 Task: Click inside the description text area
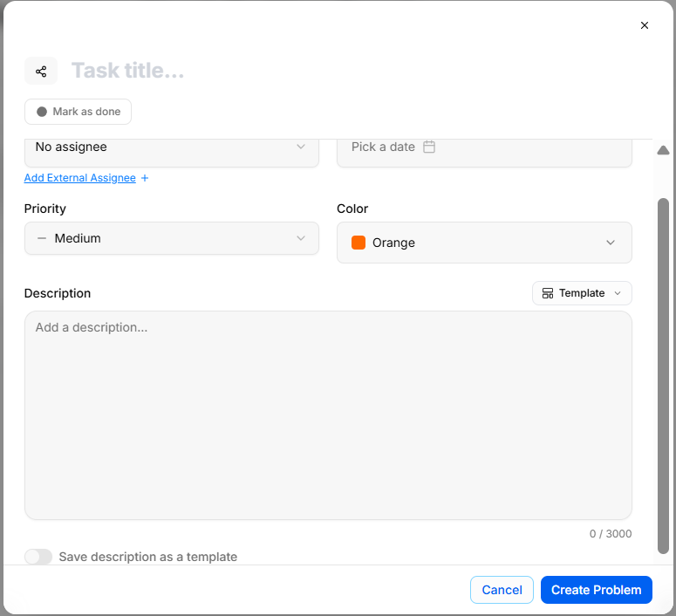(x=328, y=415)
